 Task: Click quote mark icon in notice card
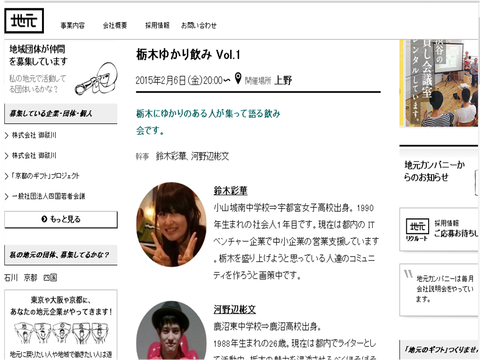pyautogui.click(x=408, y=274)
